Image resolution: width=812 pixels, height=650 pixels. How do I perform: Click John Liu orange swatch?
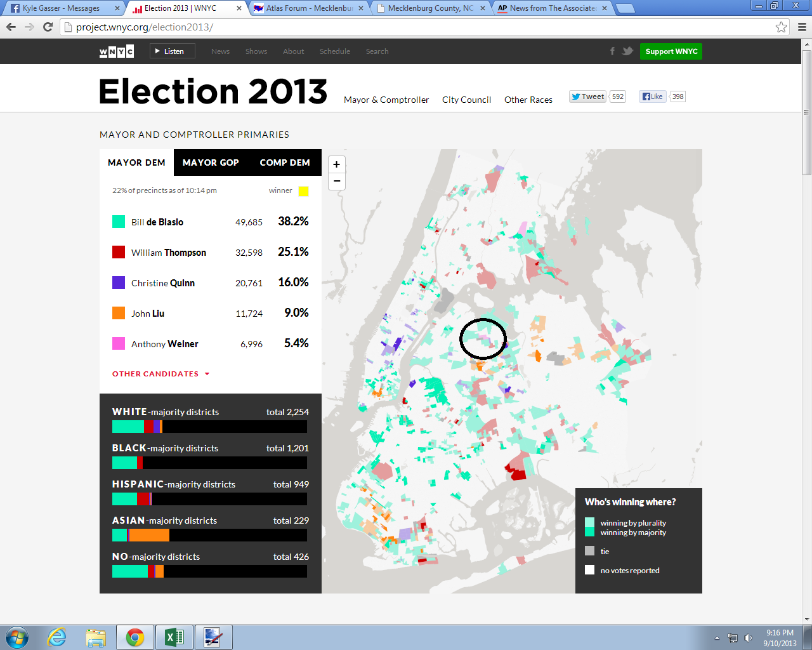pos(119,313)
